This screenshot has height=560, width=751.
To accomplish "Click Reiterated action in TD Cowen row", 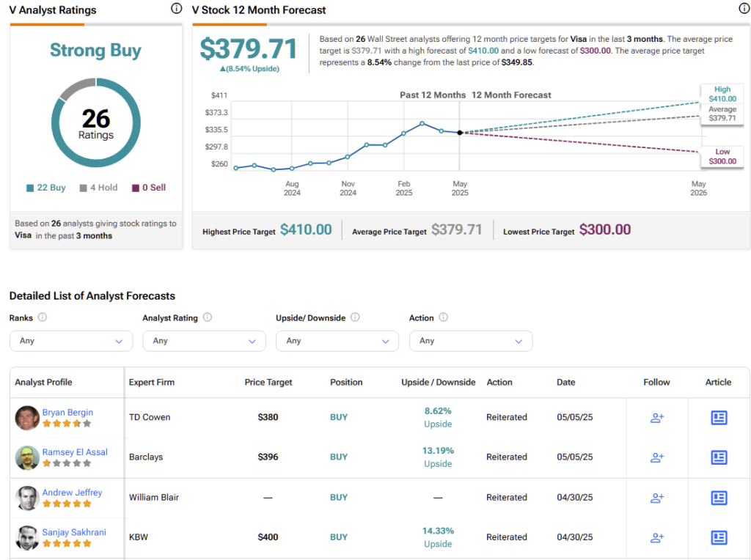I will point(507,417).
